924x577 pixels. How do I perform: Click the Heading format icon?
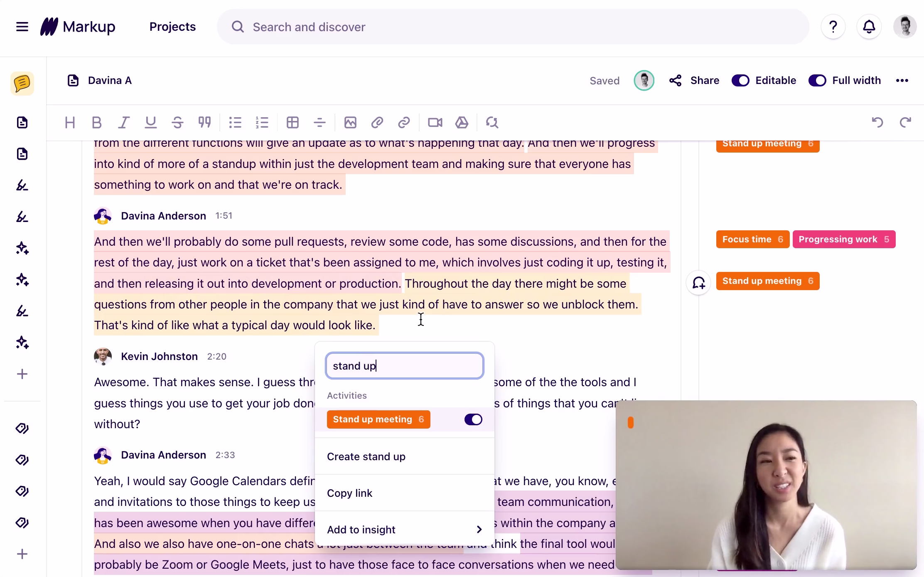[70, 123]
